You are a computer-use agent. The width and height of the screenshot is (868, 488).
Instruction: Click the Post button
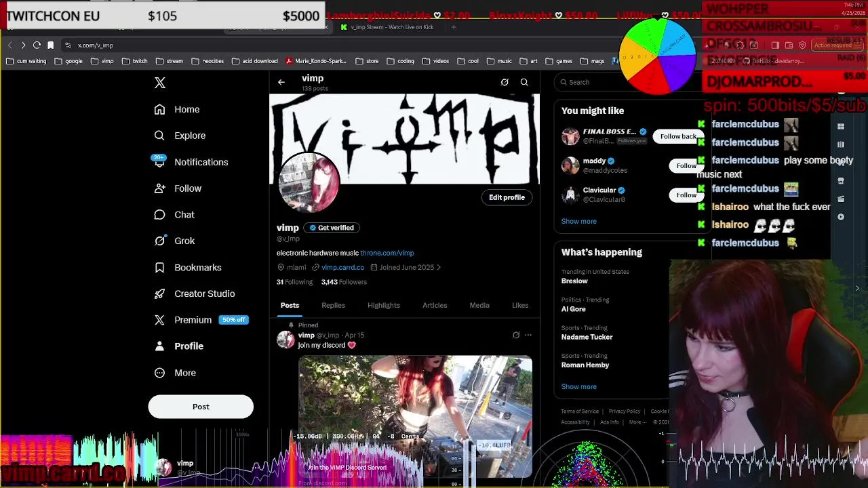click(201, 407)
